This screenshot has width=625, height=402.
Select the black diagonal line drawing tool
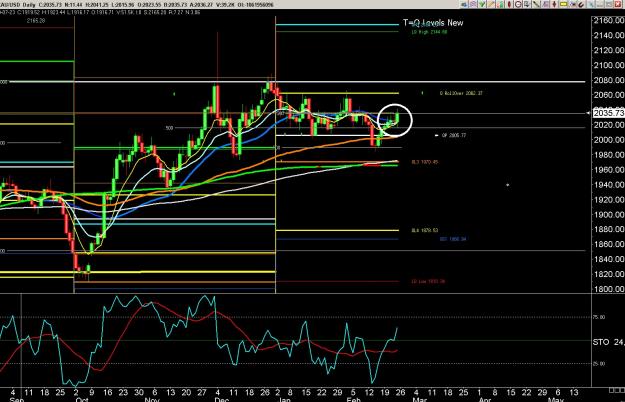pos(536,4)
